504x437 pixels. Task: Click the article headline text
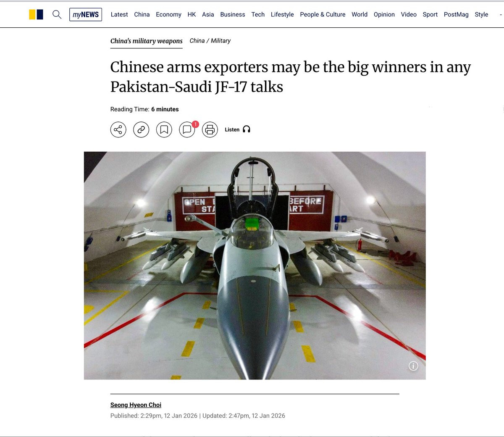pos(291,77)
